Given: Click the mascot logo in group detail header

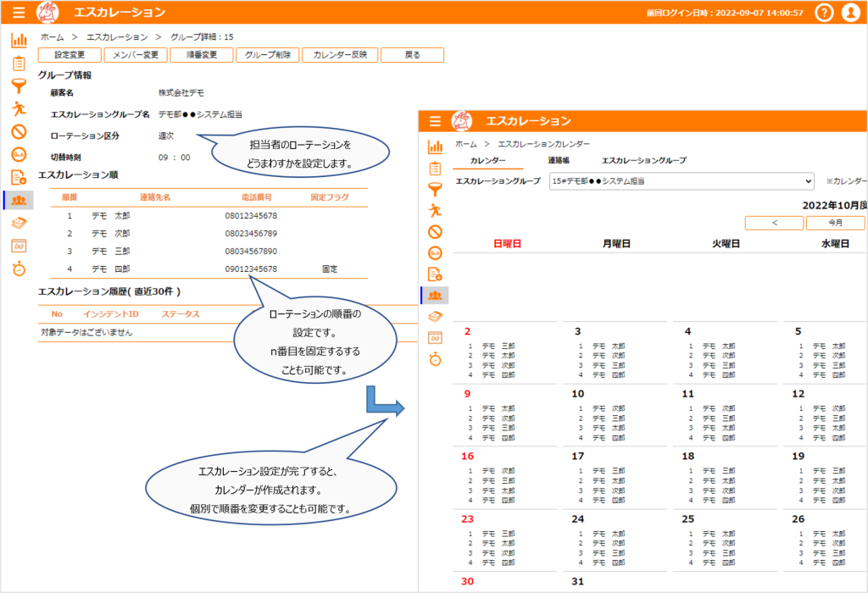Looking at the screenshot, I should coord(47,12).
